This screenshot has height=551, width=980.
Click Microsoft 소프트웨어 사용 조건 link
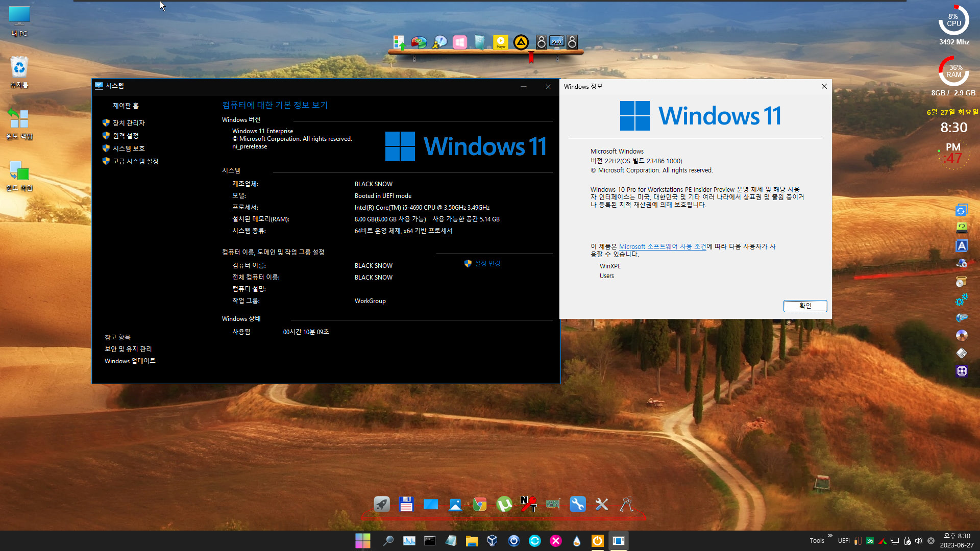click(x=663, y=246)
